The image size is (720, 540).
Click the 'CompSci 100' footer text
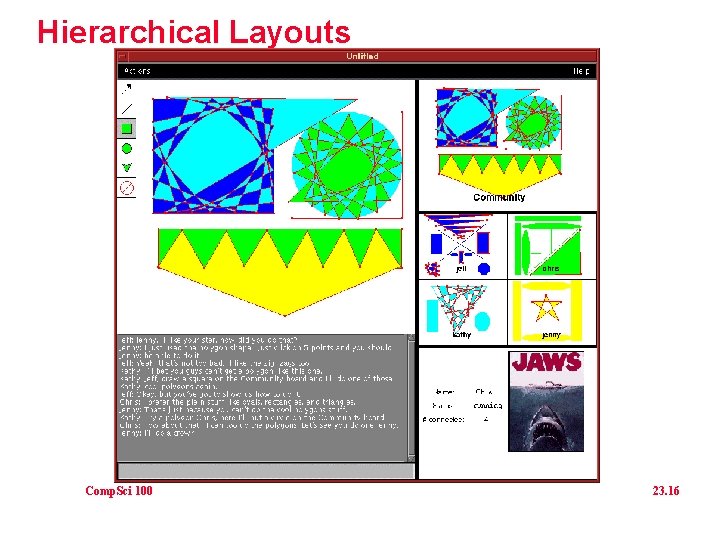118,490
